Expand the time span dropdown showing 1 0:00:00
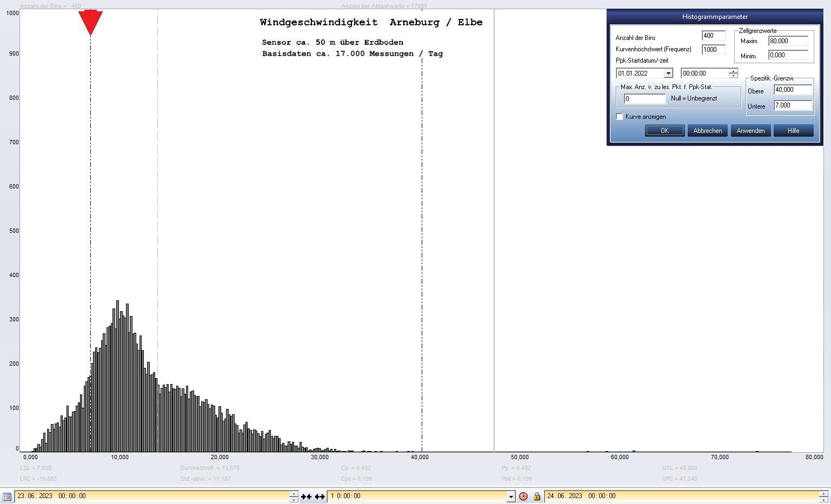 (510, 496)
